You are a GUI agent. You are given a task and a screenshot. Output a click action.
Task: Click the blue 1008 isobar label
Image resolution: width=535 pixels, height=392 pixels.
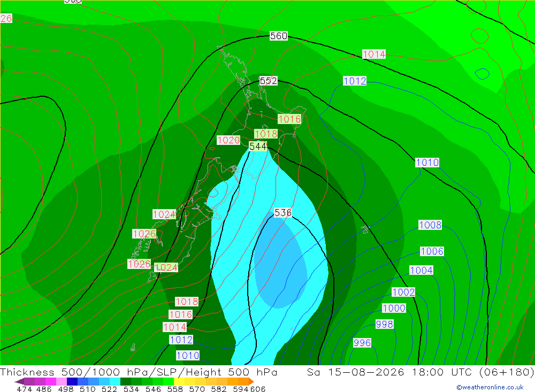tap(430, 225)
